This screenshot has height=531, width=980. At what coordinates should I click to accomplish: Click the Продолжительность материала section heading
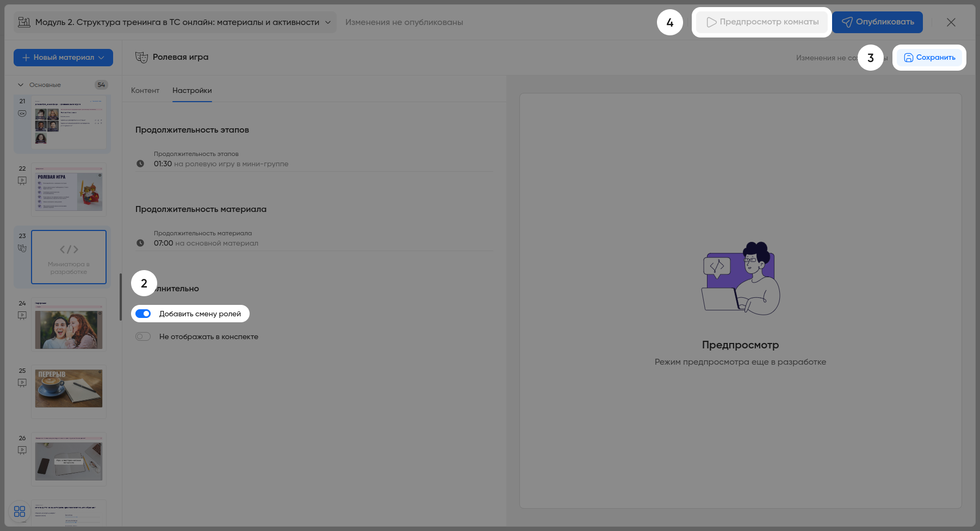click(201, 209)
